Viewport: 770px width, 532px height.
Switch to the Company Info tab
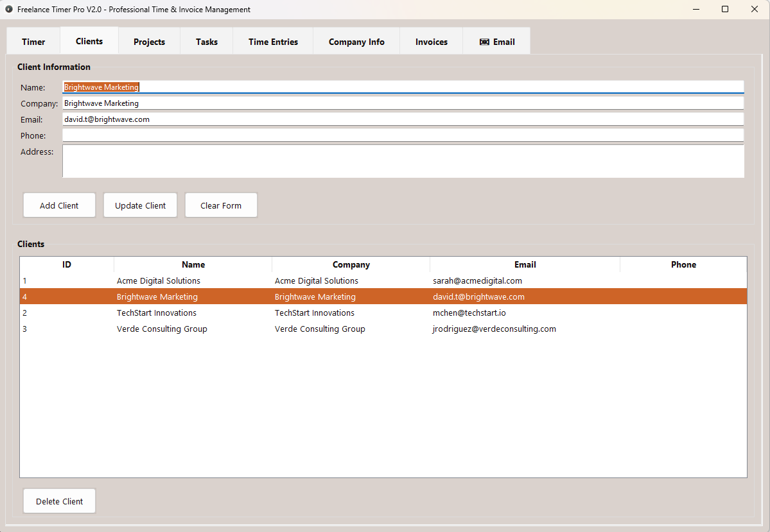pyautogui.click(x=356, y=41)
